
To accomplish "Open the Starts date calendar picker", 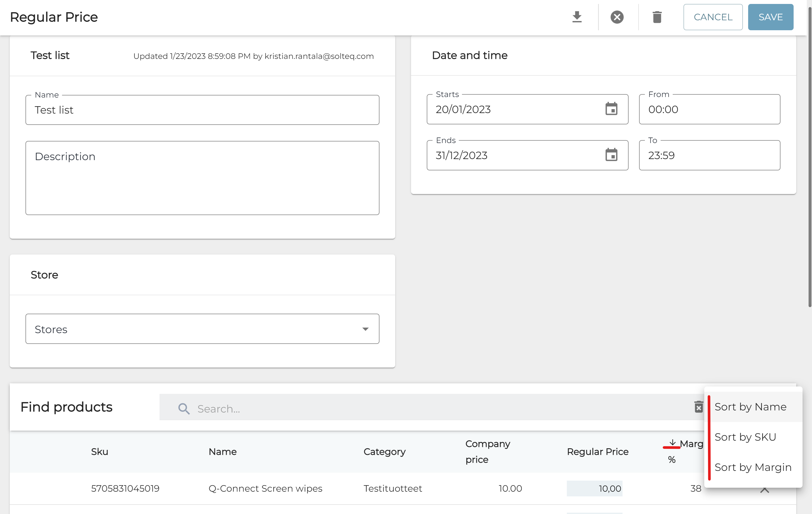I will tap(611, 109).
